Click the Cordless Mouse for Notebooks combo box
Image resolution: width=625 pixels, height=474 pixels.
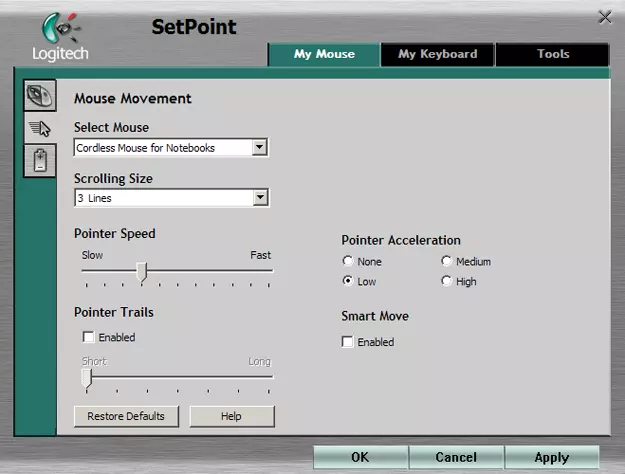click(171, 148)
